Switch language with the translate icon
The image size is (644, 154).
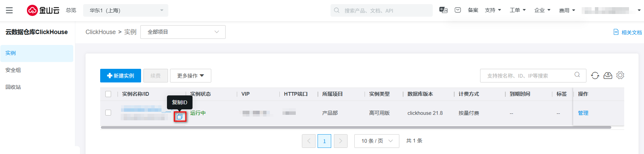[443, 10]
